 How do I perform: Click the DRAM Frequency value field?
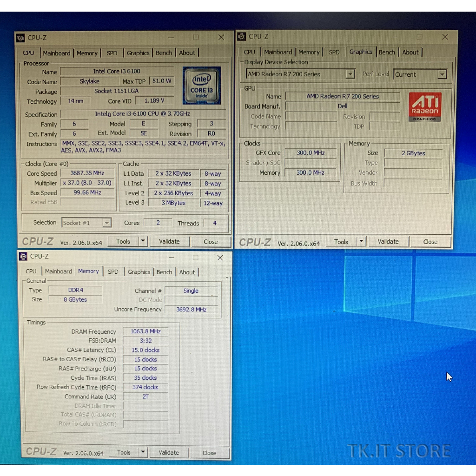click(145, 331)
